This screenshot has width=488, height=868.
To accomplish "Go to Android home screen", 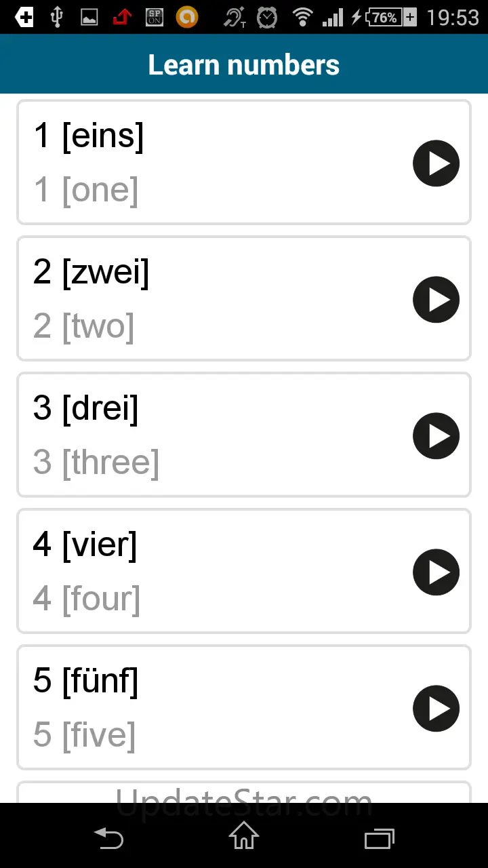I will click(x=244, y=836).
